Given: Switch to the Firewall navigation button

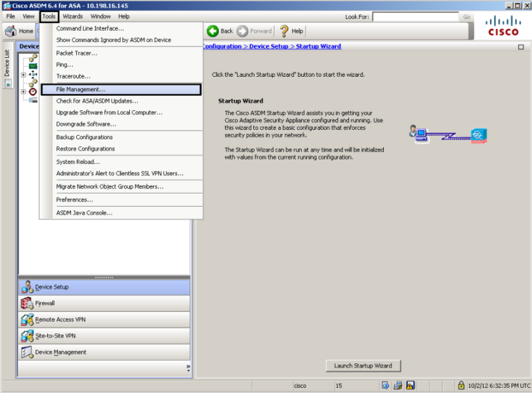Looking at the screenshot, I should click(x=104, y=303).
